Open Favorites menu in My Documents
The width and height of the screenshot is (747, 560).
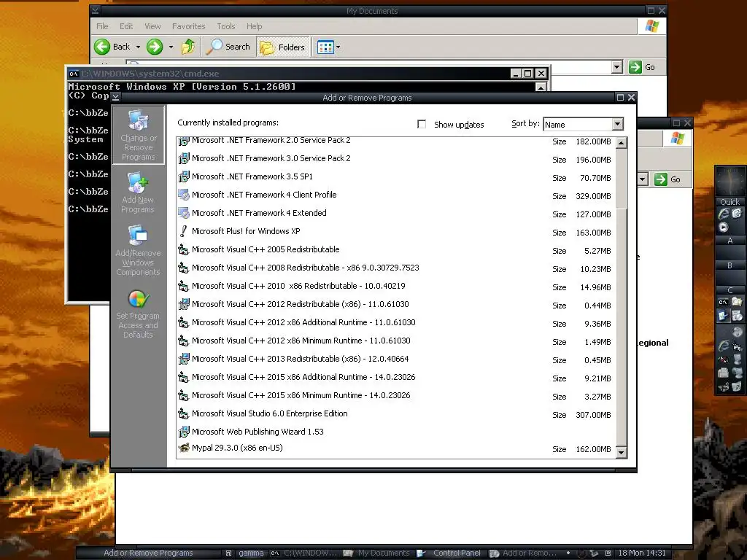coord(189,26)
